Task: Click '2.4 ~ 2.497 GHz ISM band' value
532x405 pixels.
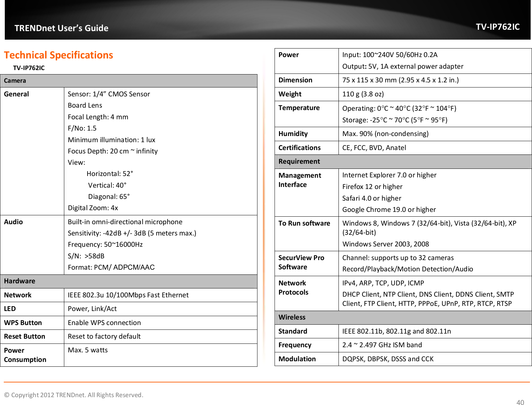Action: (x=382, y=345)
